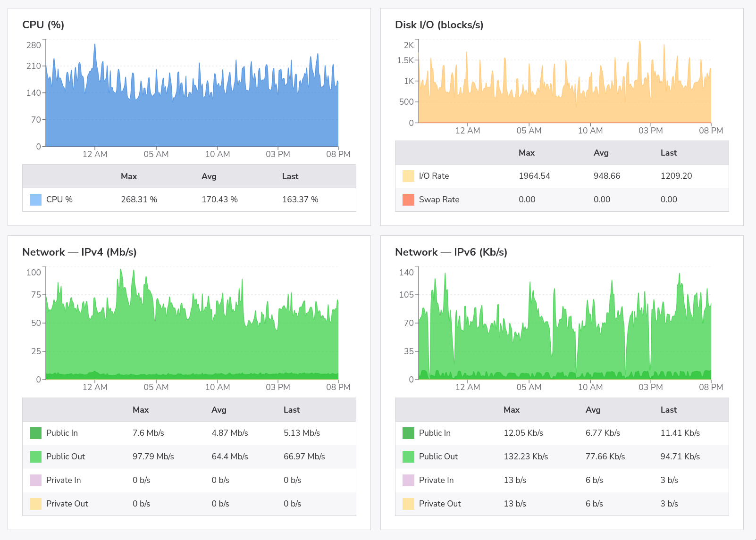Click the Max column header in IPv6 table
The image size is (756, 540).
511,410
